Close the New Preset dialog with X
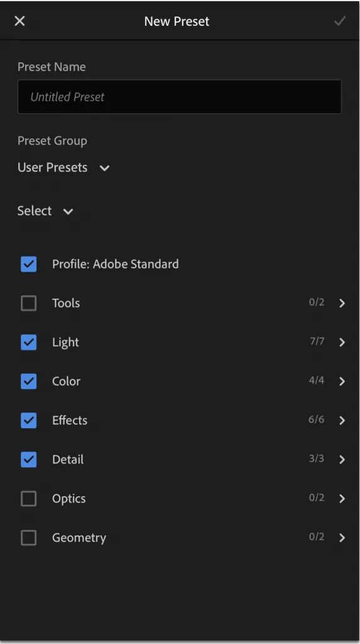This screenshot has height=644, width=360. [x=19, y=21]
